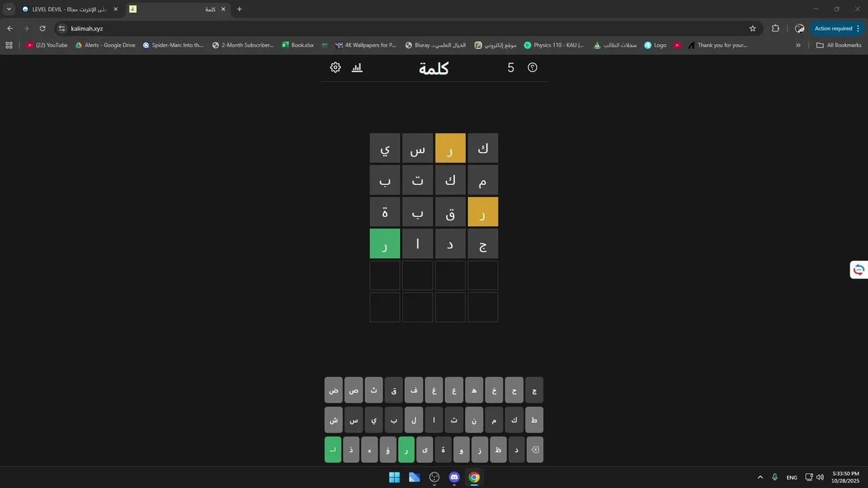Reload the kalimah.xyz page
868x488 pixels.
(42, 28)
